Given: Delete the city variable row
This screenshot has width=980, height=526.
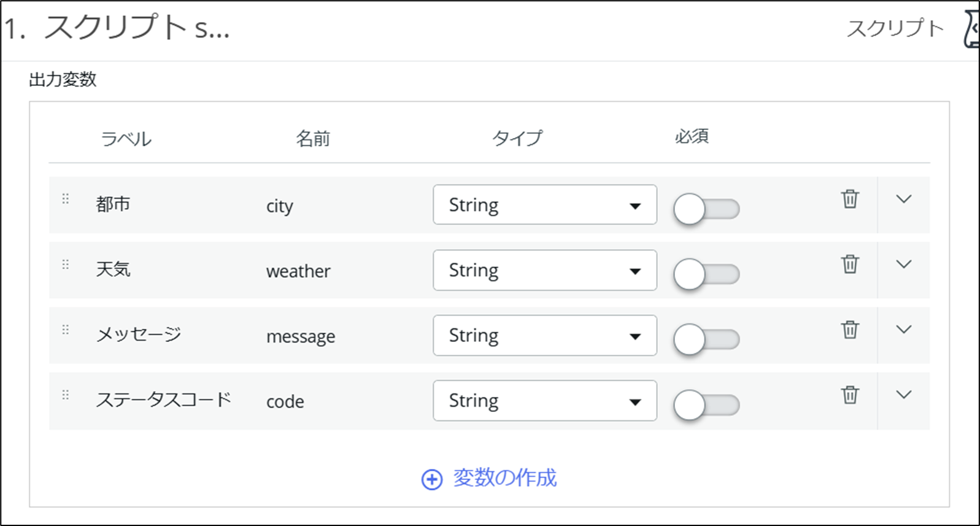Looking at the screenshot, I should [x=850, y=199].
